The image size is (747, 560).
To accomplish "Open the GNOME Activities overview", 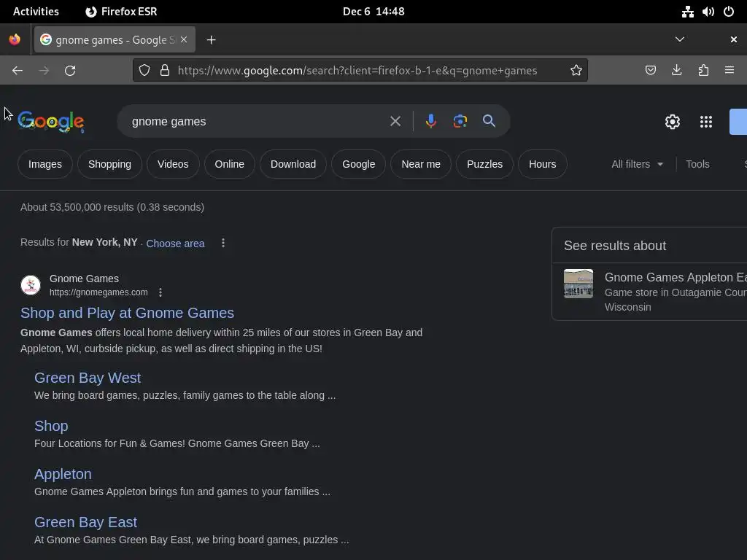I will (x=36, y=12).
